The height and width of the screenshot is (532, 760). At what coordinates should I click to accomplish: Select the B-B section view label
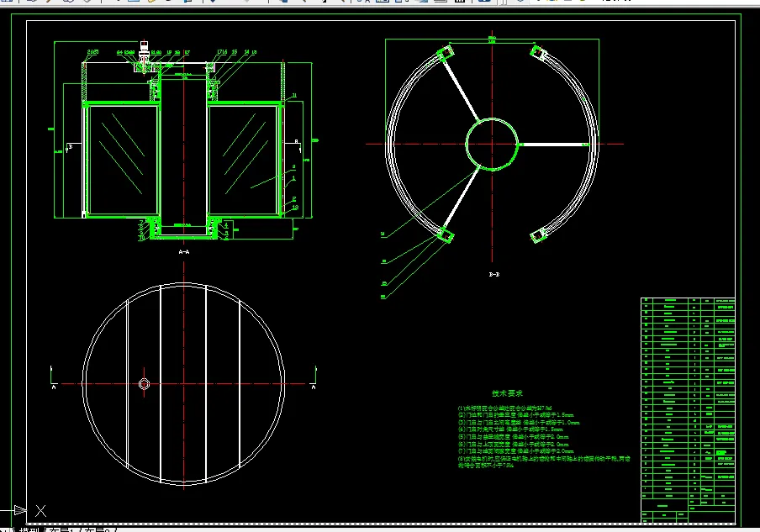click(x=493, y=274)
